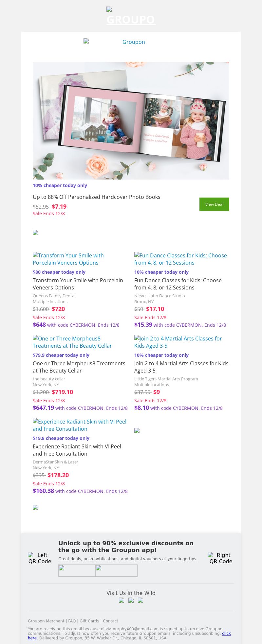Open the Groupon Merchant footer link
262x644 pixels.
[46, 621]
